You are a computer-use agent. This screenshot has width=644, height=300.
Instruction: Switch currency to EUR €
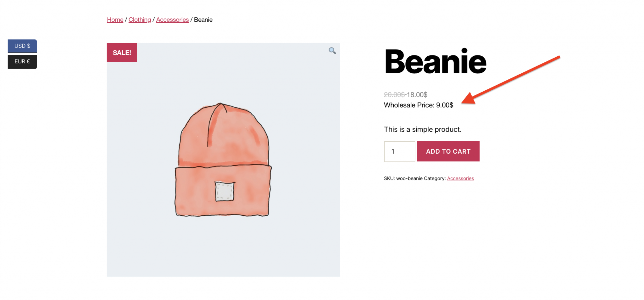tap(22, 62)
